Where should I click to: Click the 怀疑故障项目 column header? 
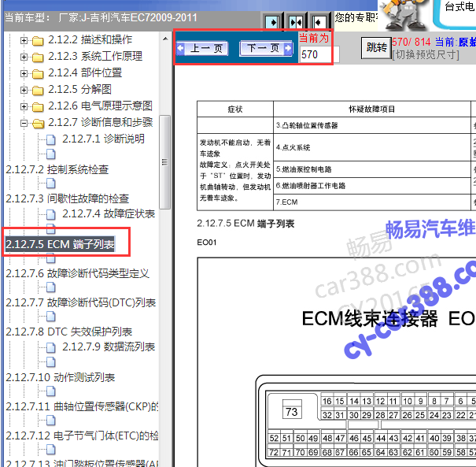tap(372, 109)
